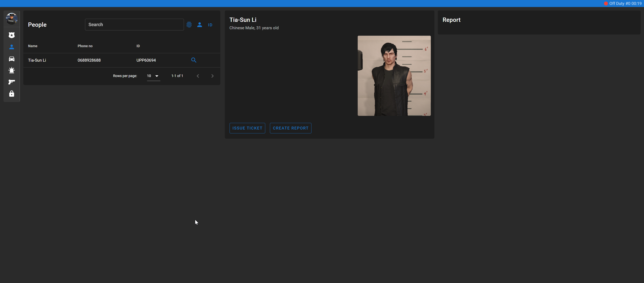This screenshot has height=283, width=644.
Task: Go to the previous page via left chevron
Action: (198, 76)
